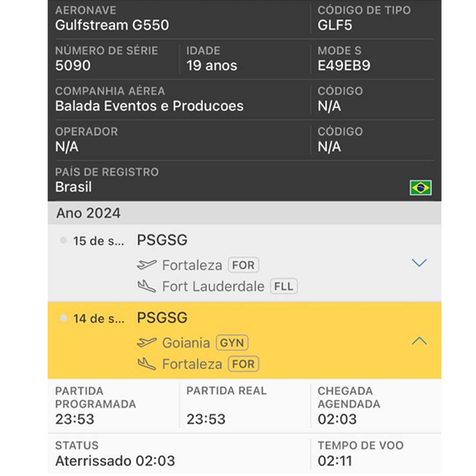Click the GYN airport code badge
The image size is (476, 476).
[232, 343]
